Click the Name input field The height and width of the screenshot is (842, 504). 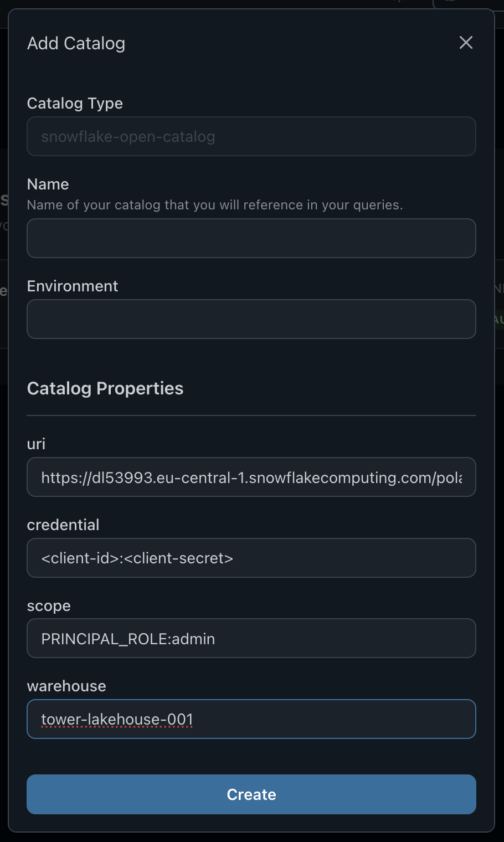(251, 238)
